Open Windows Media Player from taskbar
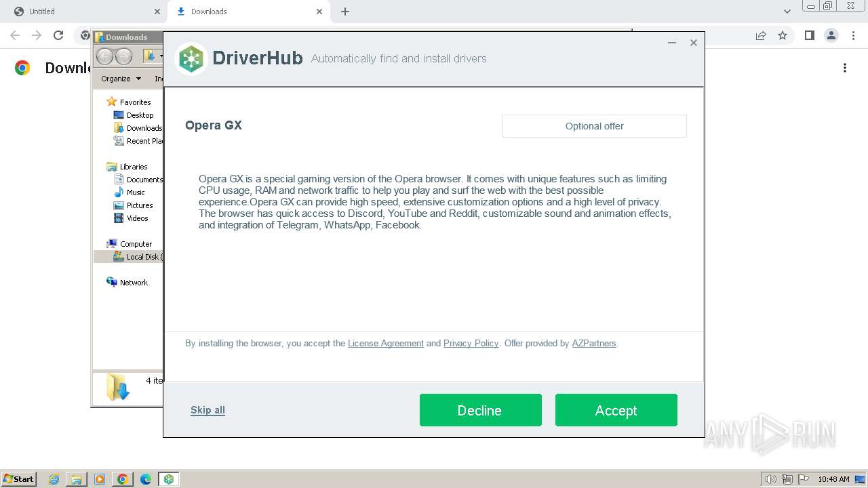Screen dimensions: 868x488 pyautogui.click(x=100, y=479)
